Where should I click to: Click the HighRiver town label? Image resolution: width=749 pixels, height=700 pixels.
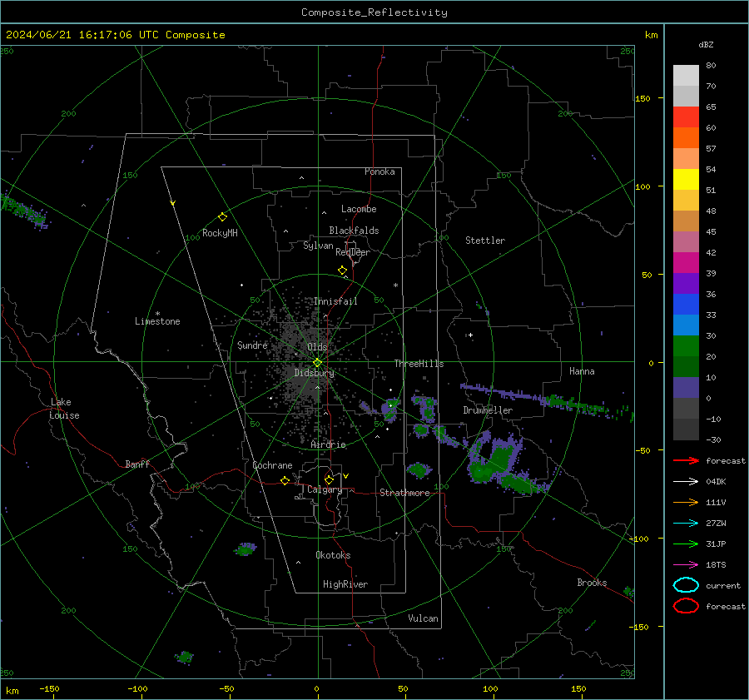point(345,585)
